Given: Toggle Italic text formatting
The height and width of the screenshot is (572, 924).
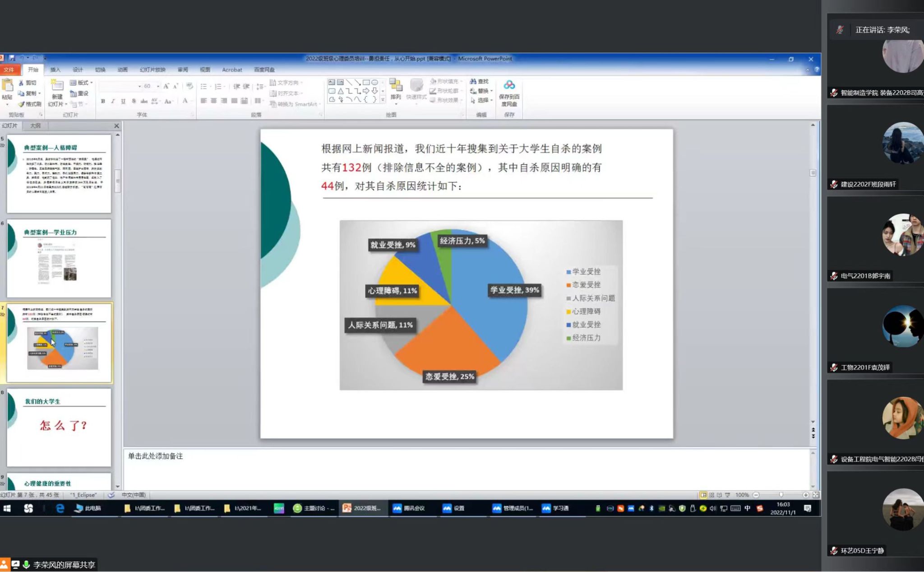Looking at the screenshot, I should tap(113, 101).
